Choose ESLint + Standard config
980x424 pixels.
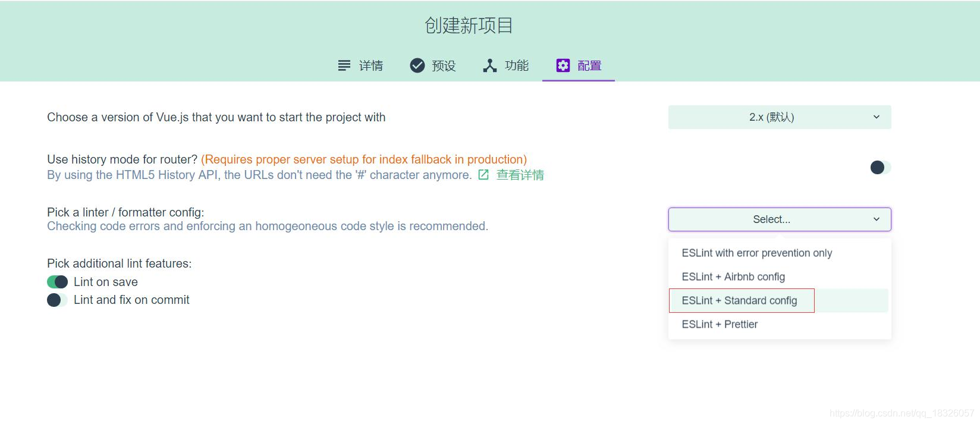click(740, 300)
